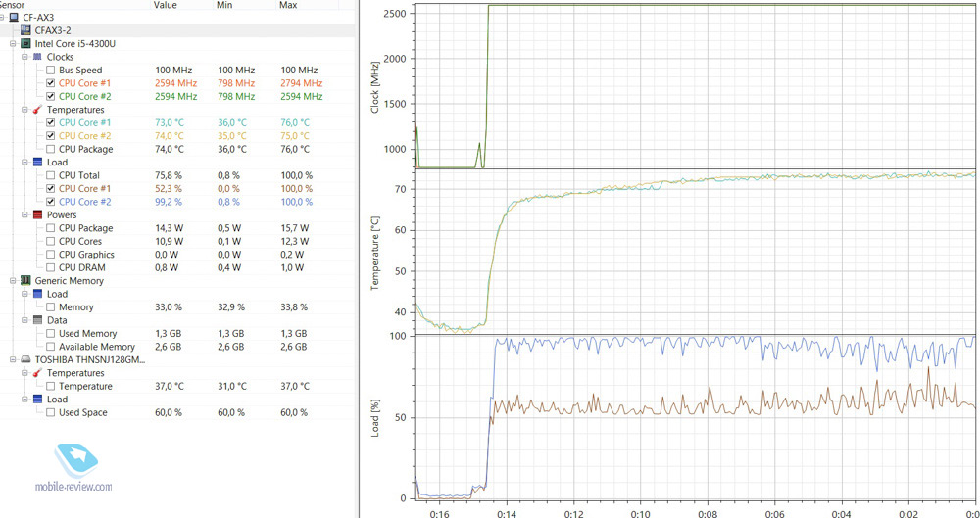Click the 99,2 % CPU Core #2 load value

pyautogui.click(x=169, y=201)
